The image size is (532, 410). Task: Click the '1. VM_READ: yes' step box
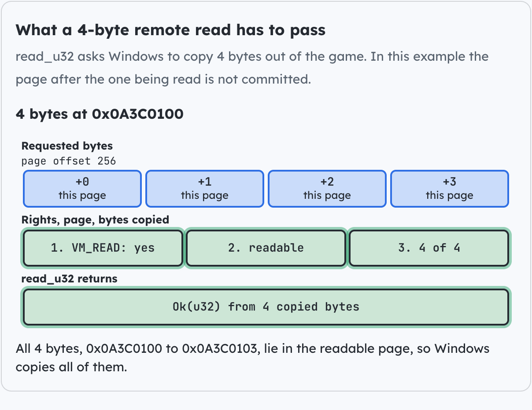coord(103,248)
